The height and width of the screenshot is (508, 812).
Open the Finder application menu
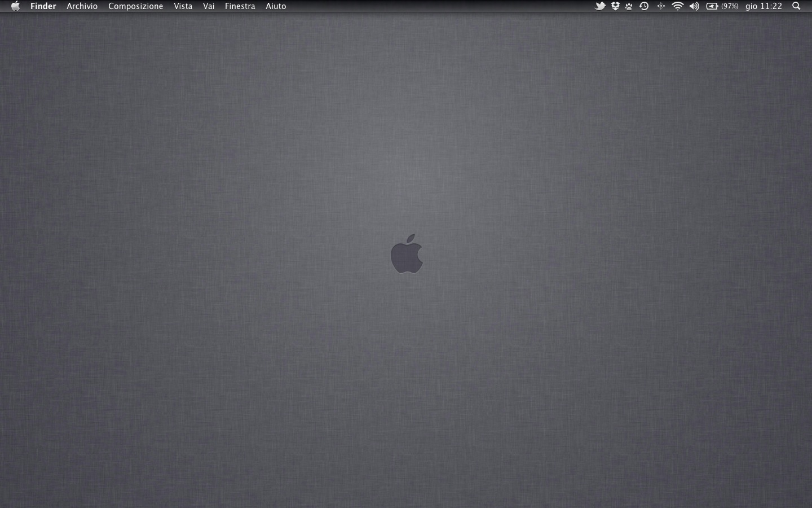tap(43, 6)
